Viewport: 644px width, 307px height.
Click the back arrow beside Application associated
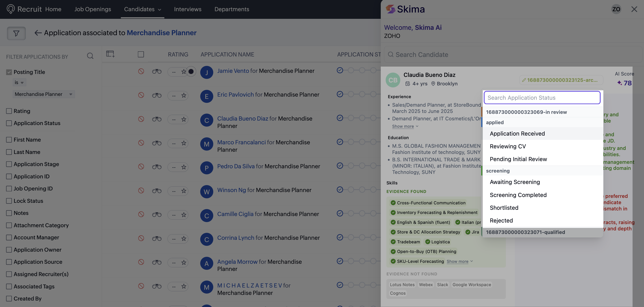(x=38, y=33)
